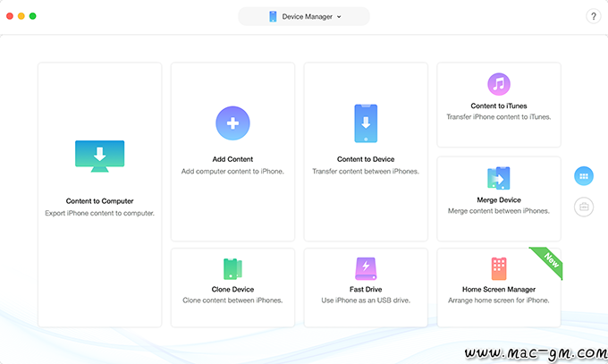Click the Fast Drive lightning drive icon

[x=366, y=268]
